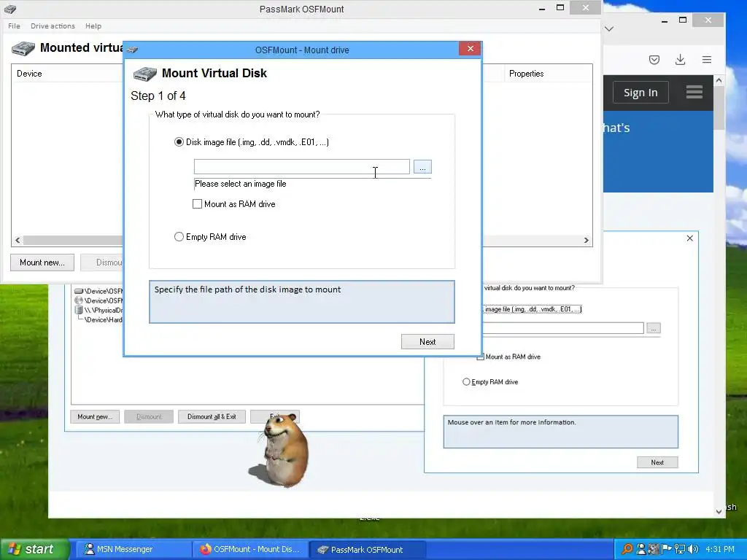747x560 pixels.
Task: Select Empty RAM drive radio in the webpage screenshot
Action: coord(466,381)
